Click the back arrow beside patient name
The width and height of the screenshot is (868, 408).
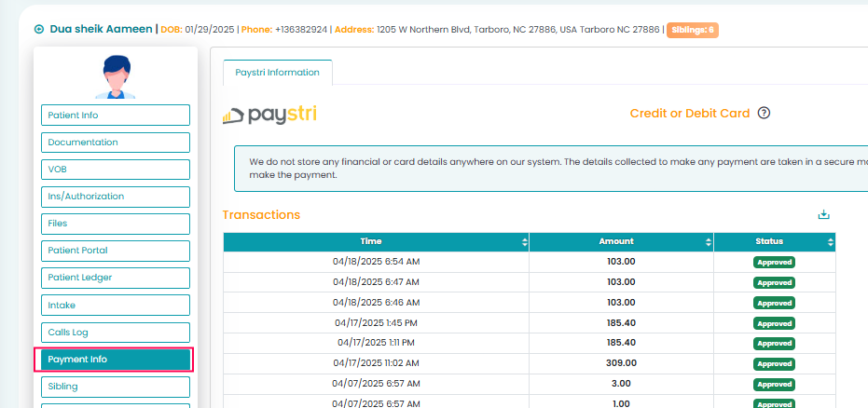point(39,29)
